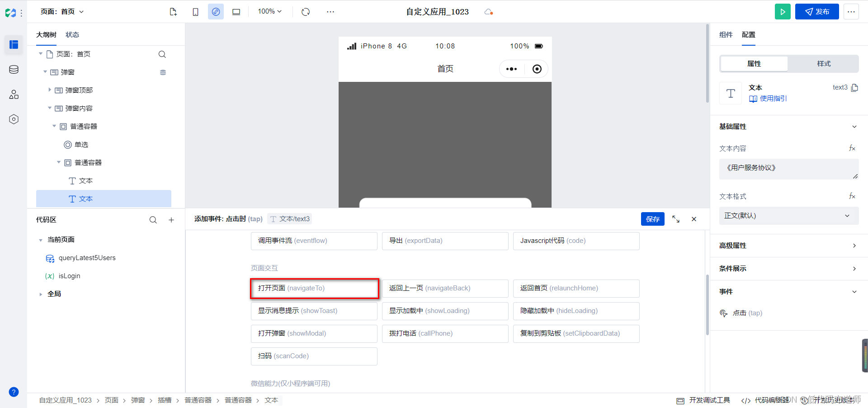Click the 发布 publish button
868x408 pixels.
point(817,12)
